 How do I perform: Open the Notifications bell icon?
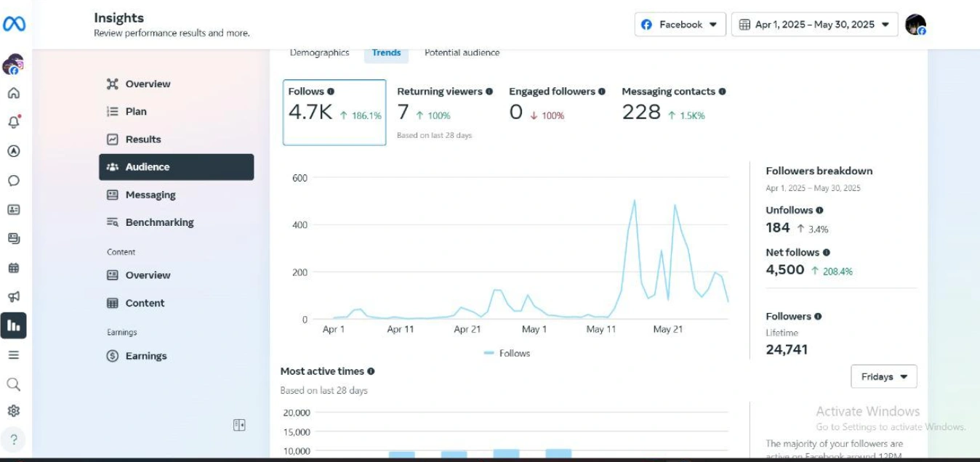tap(13, 122)
